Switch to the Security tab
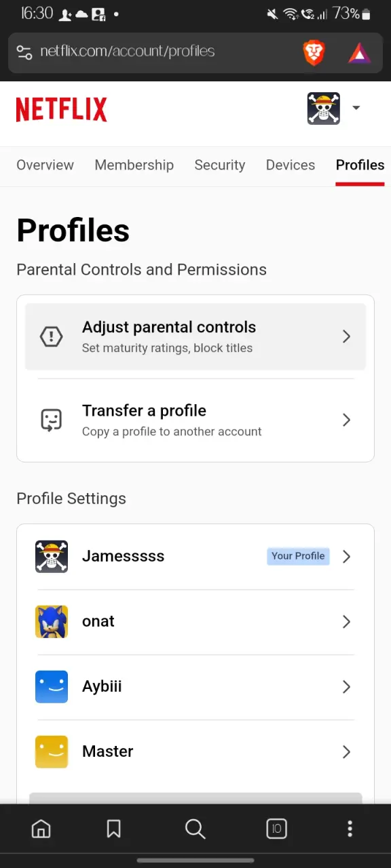Viewport: 391px width, 868px height. pyautogui.click(x=220, y=165)
